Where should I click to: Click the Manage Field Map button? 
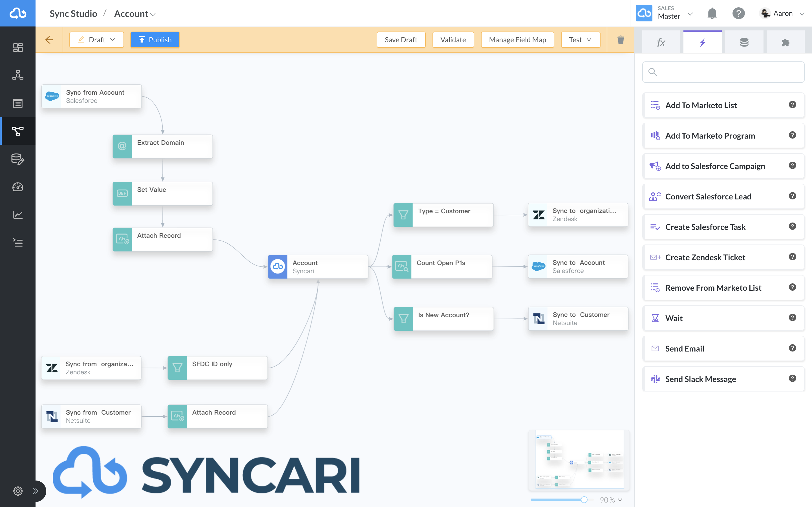(517, 40)
